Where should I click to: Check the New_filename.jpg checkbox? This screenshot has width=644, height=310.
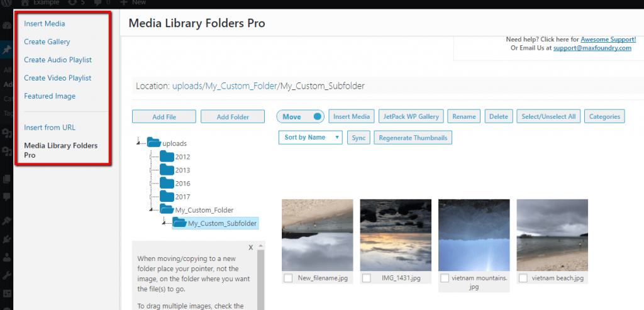tap(288, 278)
